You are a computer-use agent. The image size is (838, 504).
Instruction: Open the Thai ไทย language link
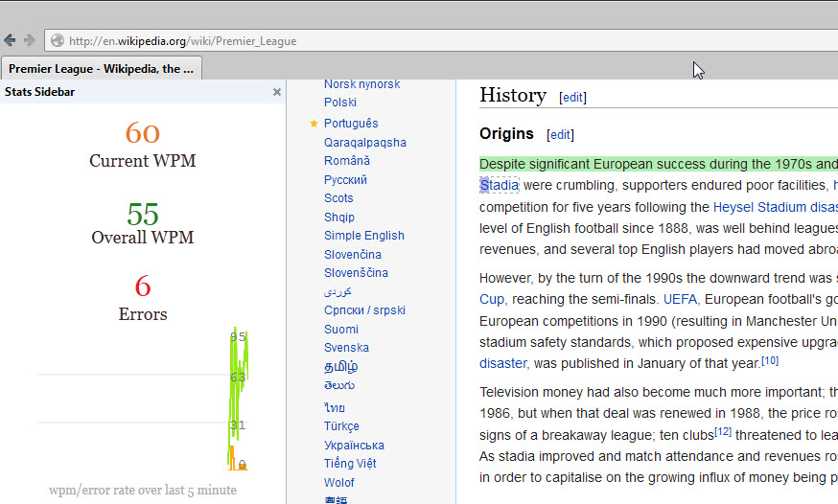pyautogui.click(x=335, y=408)
